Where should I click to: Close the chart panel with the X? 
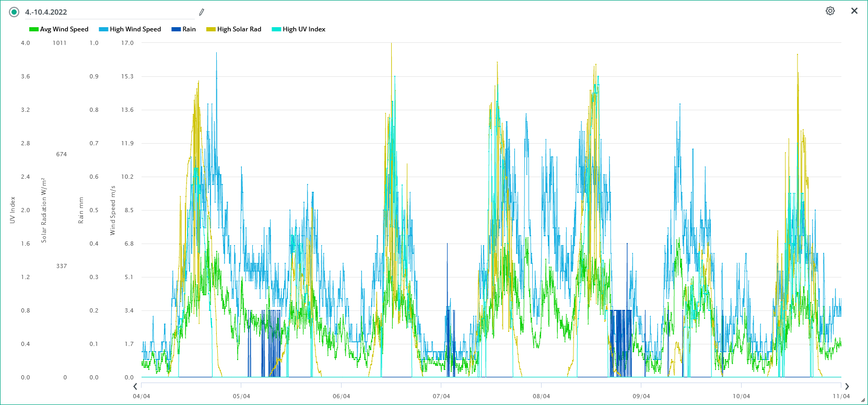click(x=854, y=11)
